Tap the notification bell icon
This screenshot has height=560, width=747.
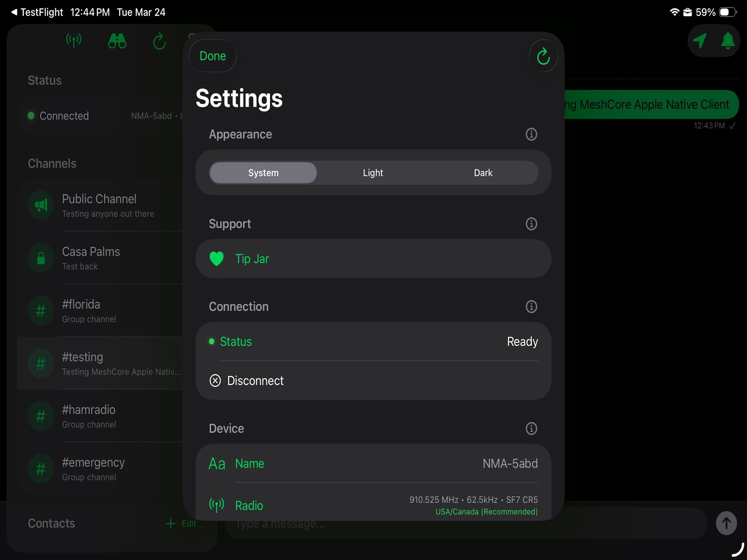727,41
